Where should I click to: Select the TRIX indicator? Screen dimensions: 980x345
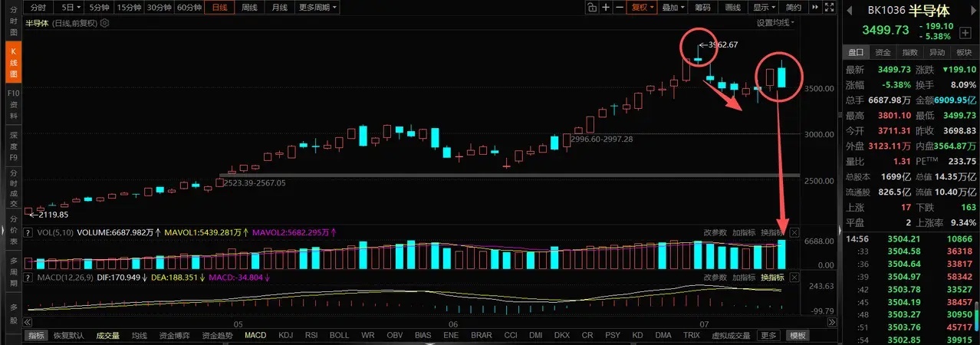coord(692,336)
